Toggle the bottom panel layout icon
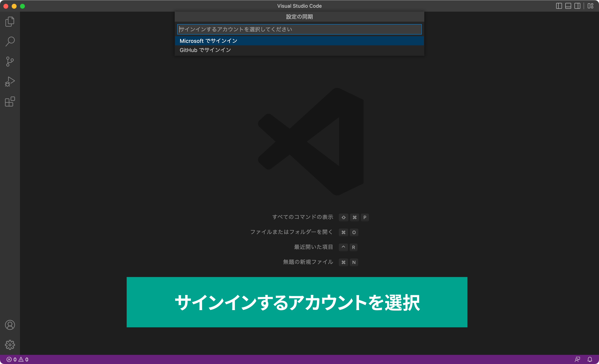The height and width of the screenshot is (364, 599). pyautogui.click(x=568, y=6)
